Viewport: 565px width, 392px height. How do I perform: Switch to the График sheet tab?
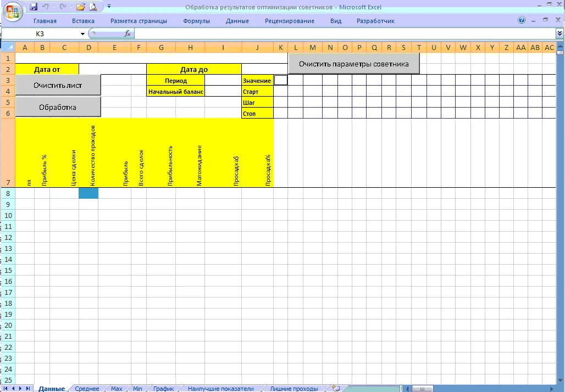pos(163,388)
